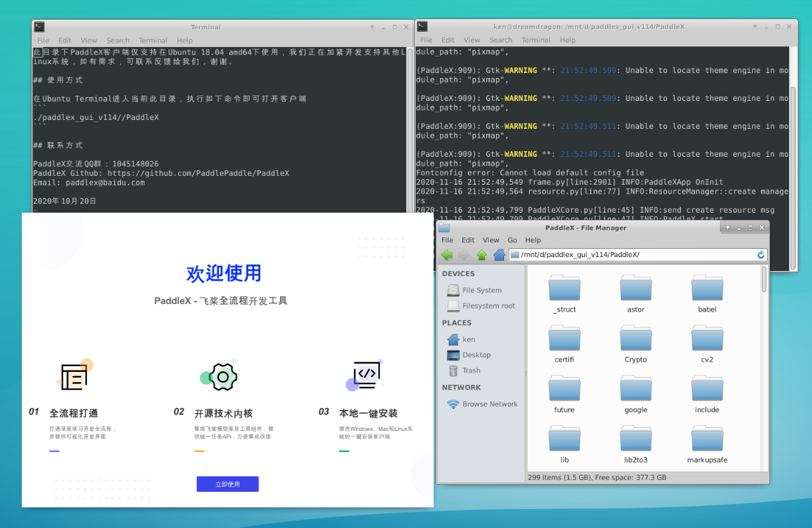
Task: Click the Filesystem root drive icon
Action: click(453, 306)
